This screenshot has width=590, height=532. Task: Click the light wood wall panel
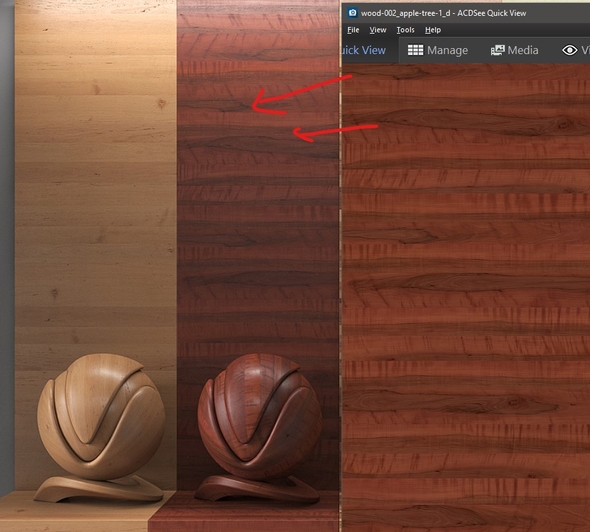coord(96,188)
